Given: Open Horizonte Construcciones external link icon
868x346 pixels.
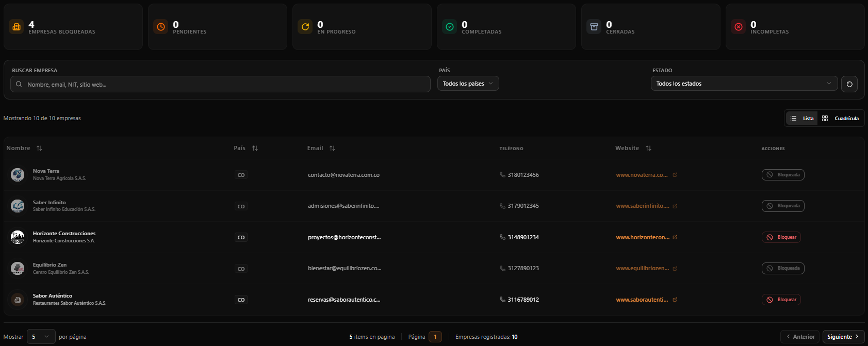Looking at the screenshot, I should click(675, 237).
